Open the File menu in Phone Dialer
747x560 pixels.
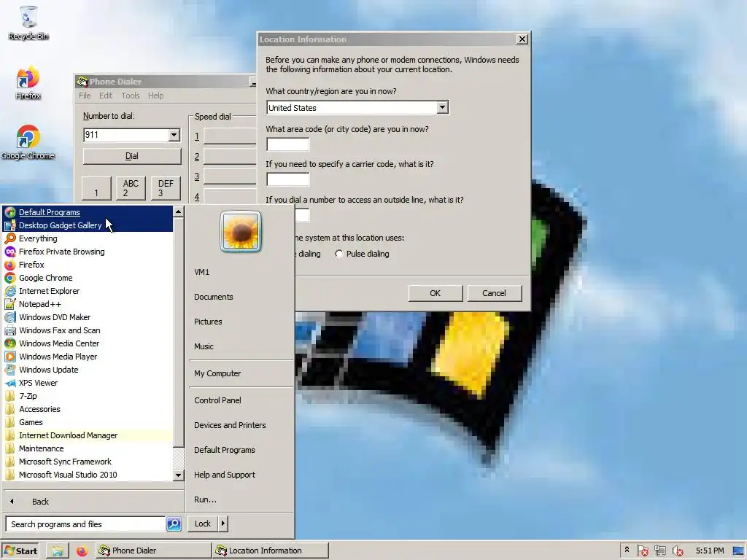tap(85, 96)
